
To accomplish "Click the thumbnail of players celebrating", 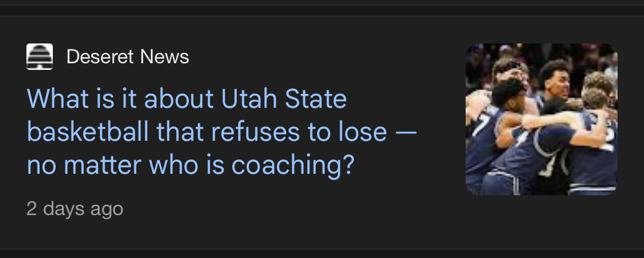I will pyautogui.click(x=541, y=119).
